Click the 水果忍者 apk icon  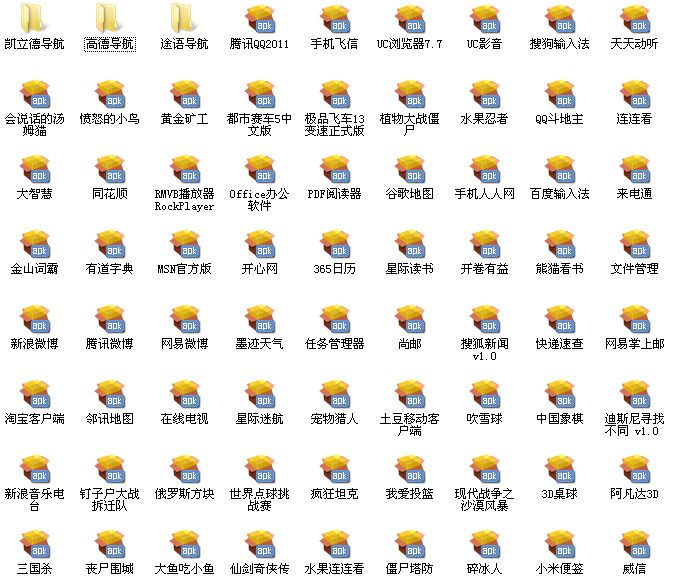485,94
